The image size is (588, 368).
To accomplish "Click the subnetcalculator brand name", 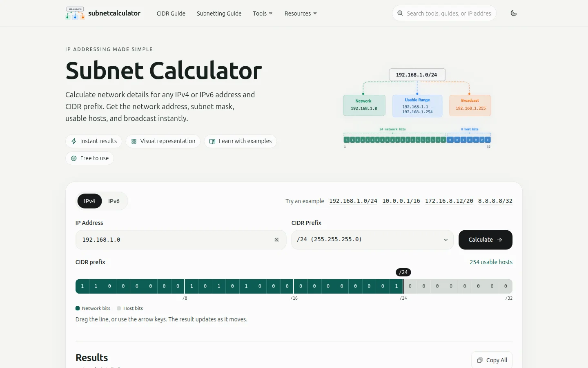I will click(x=114, y=13).
